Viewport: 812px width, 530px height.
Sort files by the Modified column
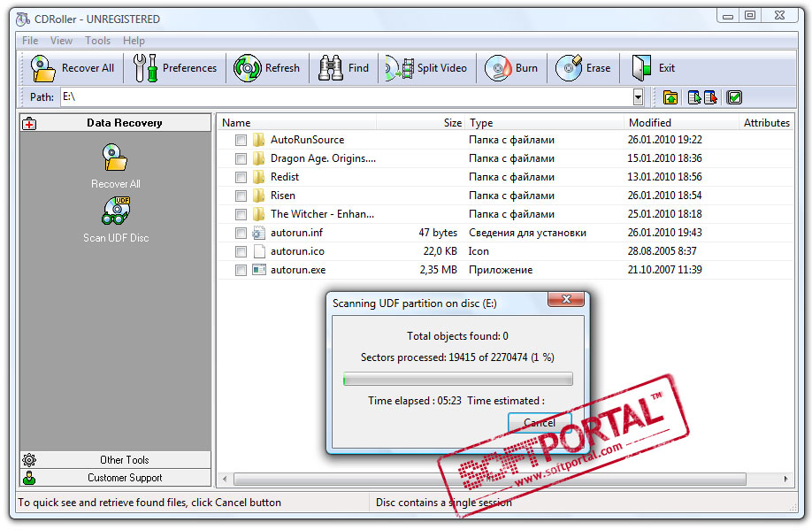pos(681,123)
